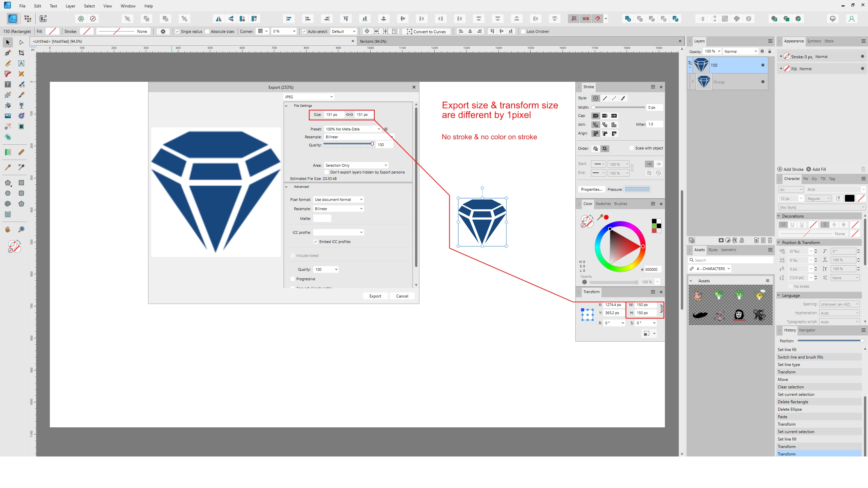Screen dimensions: 868x488
Task: Adjust the Stroke Width slider
Action: [x=619, y=107]
